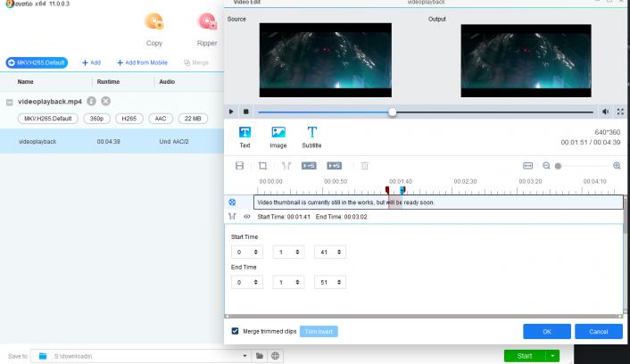Toggle Merge trimmed clips checkbox

235,331
